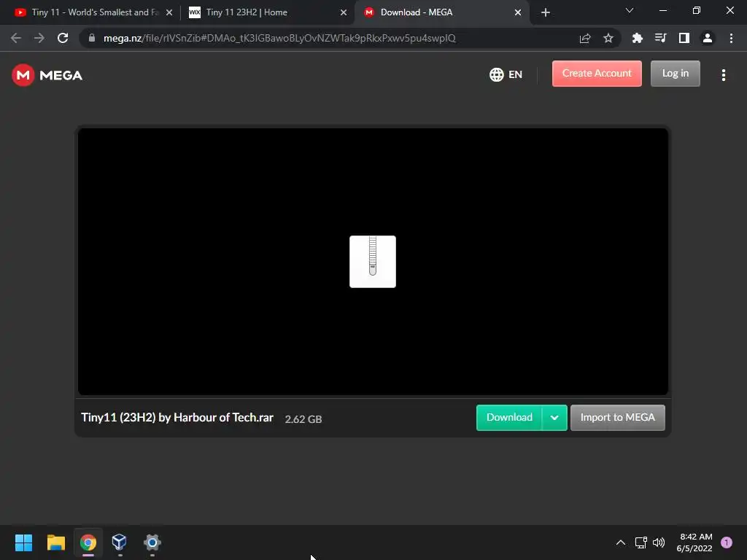Open a new browser tab
This screenshot has width=747, height=560.
(x=546, y=12)
